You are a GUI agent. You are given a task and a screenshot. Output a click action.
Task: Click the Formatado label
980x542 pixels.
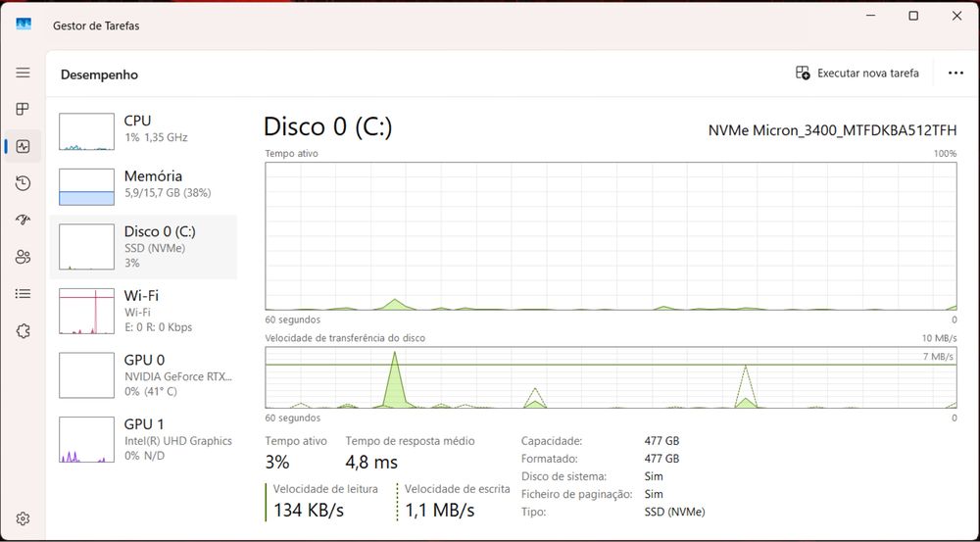[552, 459]
